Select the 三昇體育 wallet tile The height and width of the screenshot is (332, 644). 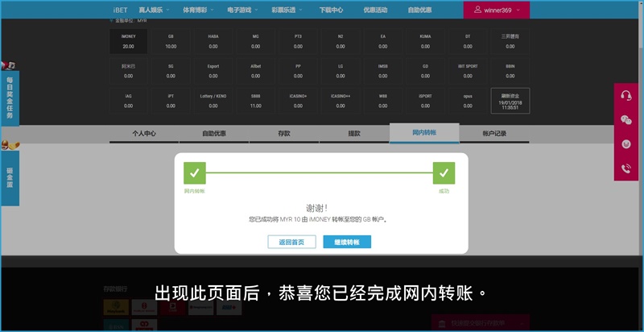510,41
